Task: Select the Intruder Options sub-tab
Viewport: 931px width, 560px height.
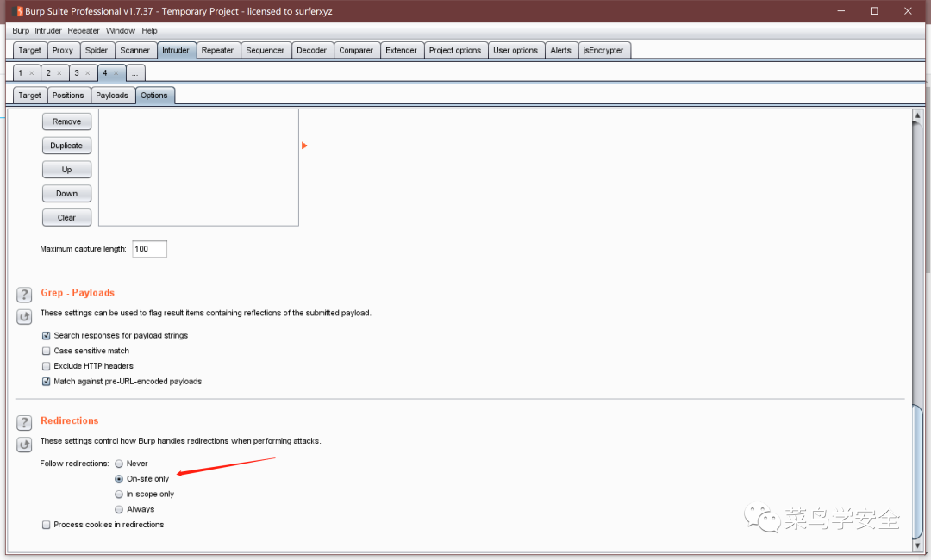Action: [x=154, y=96]
